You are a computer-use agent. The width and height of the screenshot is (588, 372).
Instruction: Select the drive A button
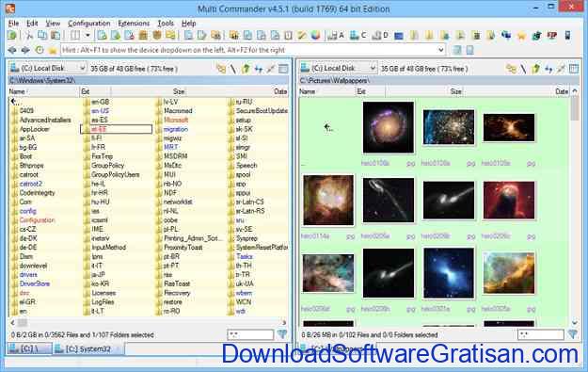tap(336, 36)
